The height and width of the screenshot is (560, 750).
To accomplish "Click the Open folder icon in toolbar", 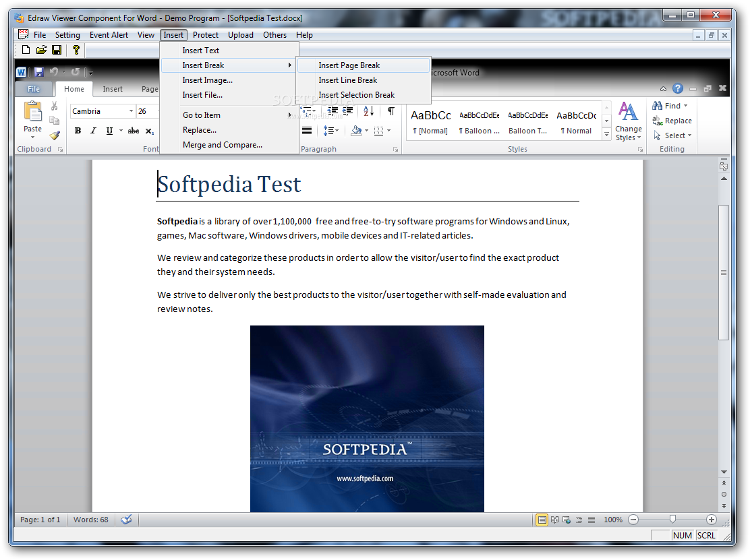I will [41, 50].
